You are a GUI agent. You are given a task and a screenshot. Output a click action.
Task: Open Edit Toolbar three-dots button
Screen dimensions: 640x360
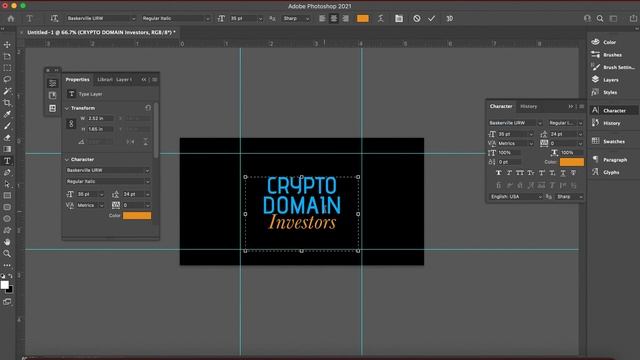pyautogui.click(x=7, y=265)
